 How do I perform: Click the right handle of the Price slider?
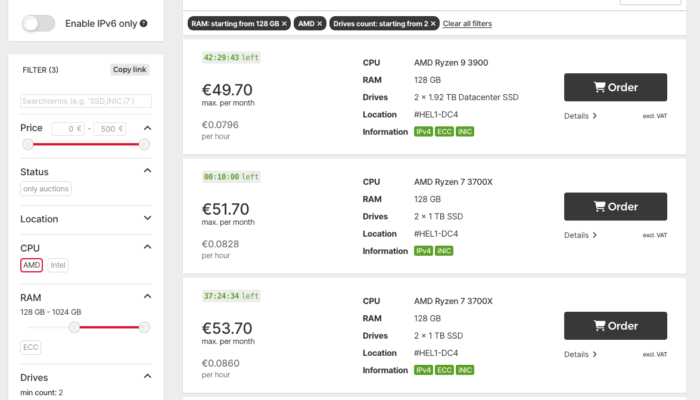coord(144,145)
